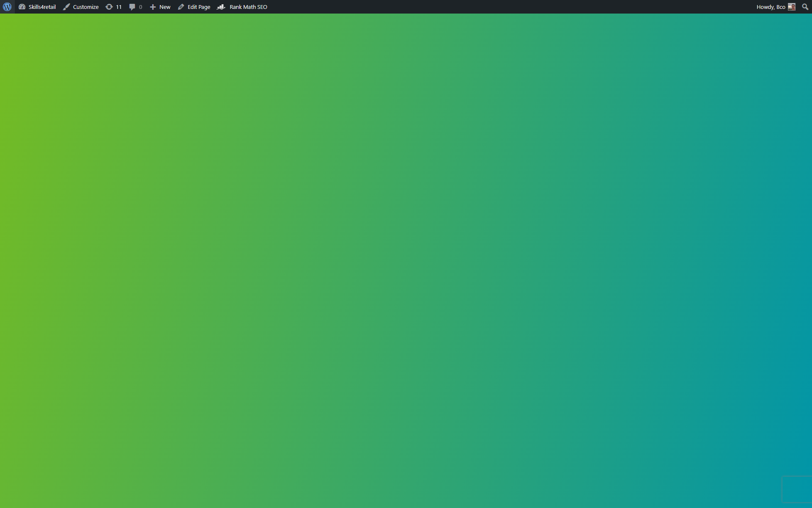Open the Howdy, Bco account menu

[771, 7]
